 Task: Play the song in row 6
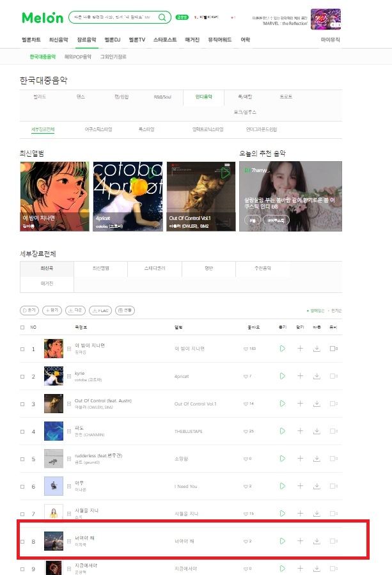pyautogui.click(x=283, y=486)
